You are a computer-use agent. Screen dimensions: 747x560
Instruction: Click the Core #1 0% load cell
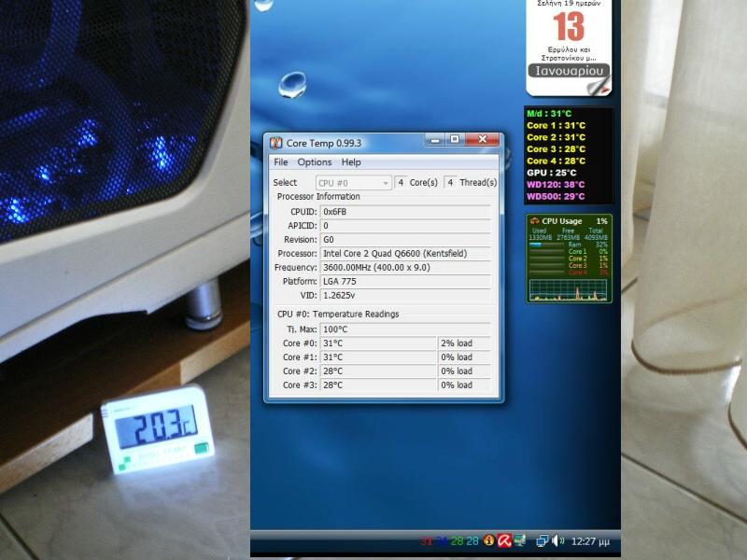point(464,357)
